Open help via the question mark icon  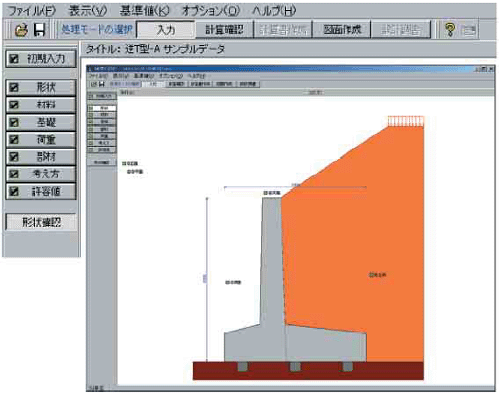(x=450, y=30)
